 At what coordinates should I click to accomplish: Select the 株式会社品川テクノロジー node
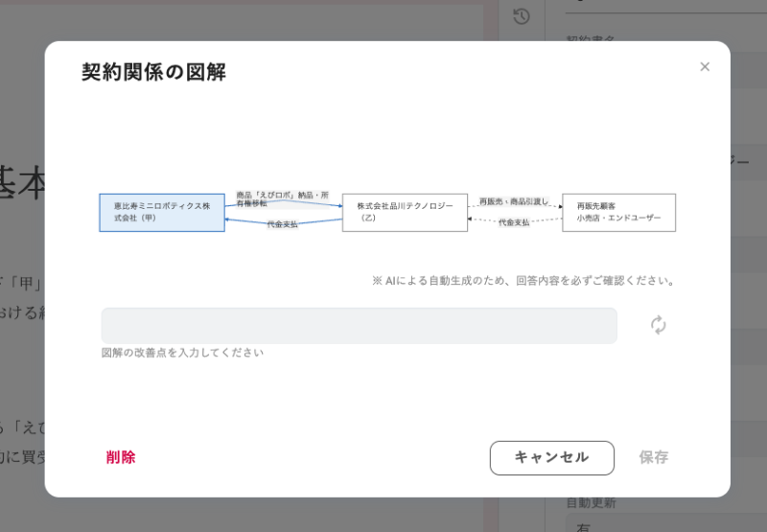point(404,212)
